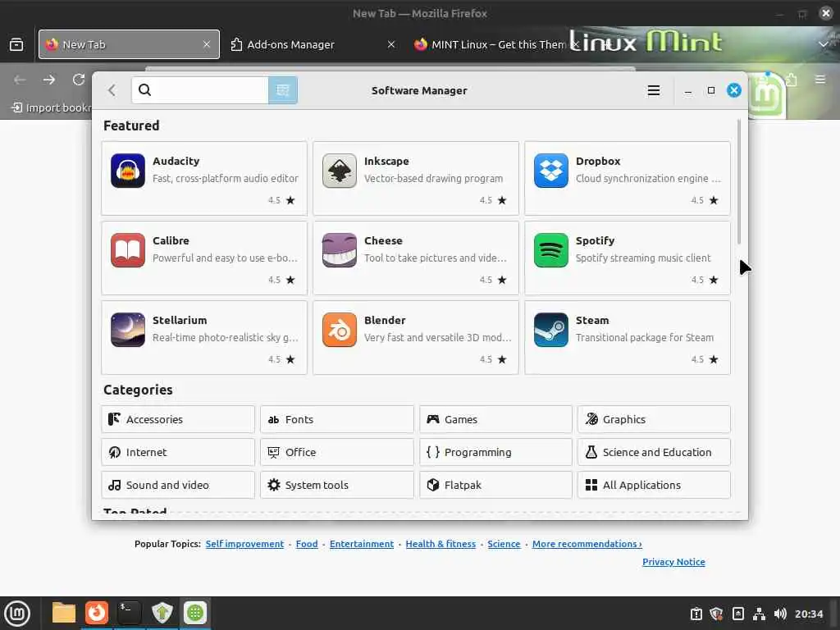The height and width of the screenshot is (630, 840).
Task: Switch to the Add-ons Manager tab
Action: [x=313, y=44]
